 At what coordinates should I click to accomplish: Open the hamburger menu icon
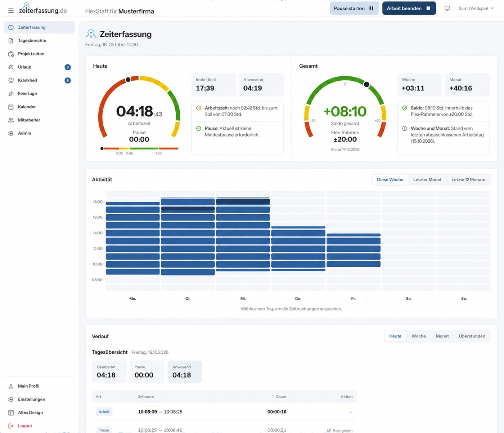click(11, 11)
